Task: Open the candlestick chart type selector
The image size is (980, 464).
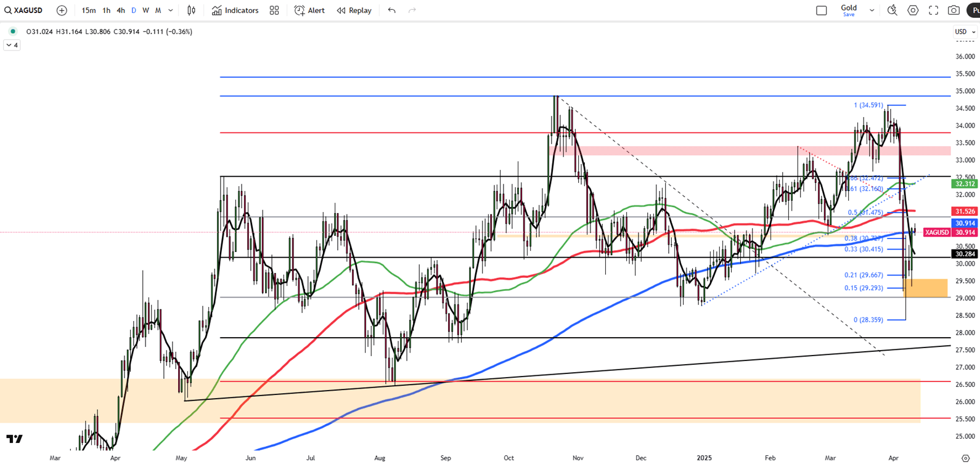Action: (192, 10)
